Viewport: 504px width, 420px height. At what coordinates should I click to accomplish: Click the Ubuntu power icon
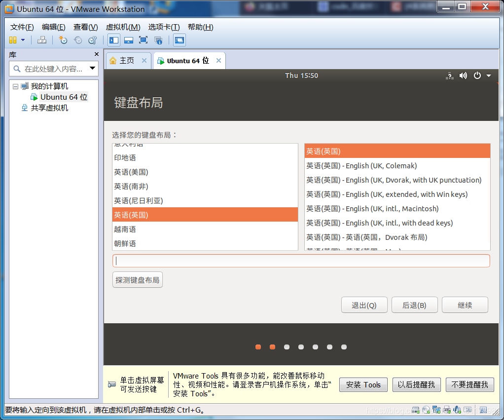tap(477, 76)
